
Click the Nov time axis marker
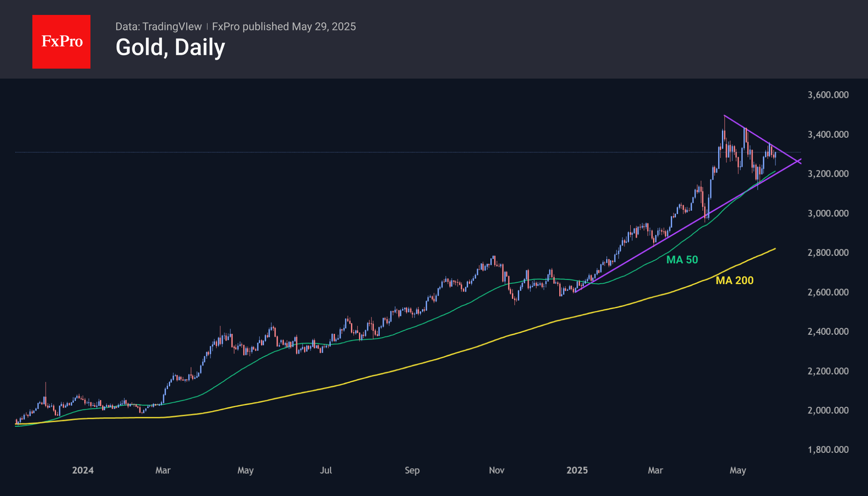pyautogui.click(x=497, y=470)
